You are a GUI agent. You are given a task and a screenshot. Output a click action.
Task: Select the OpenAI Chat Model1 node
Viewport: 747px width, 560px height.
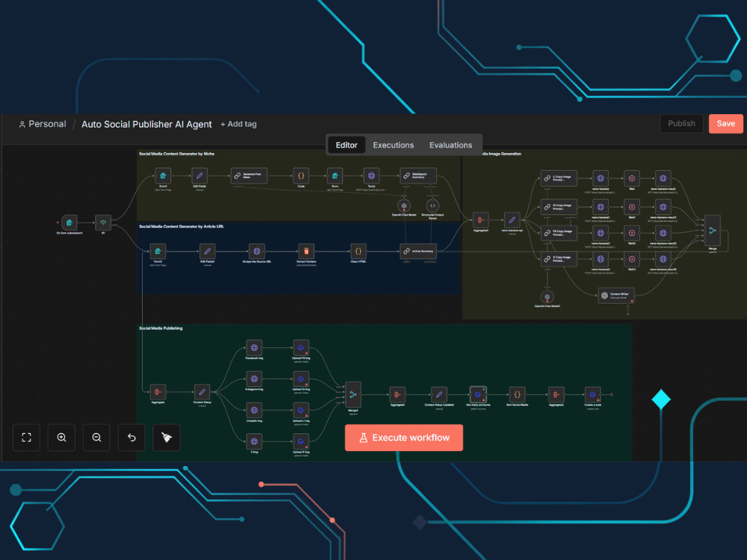tap(547, 296)
